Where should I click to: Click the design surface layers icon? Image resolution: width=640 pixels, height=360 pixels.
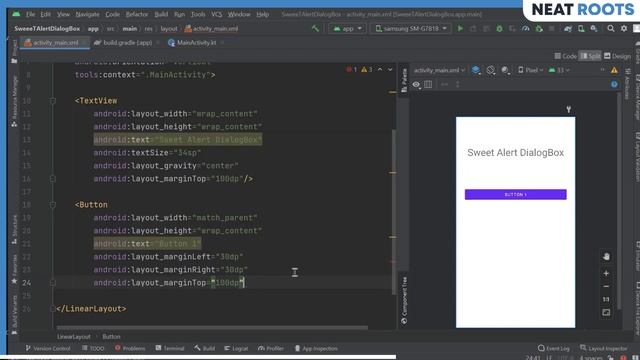pos(476,70)
